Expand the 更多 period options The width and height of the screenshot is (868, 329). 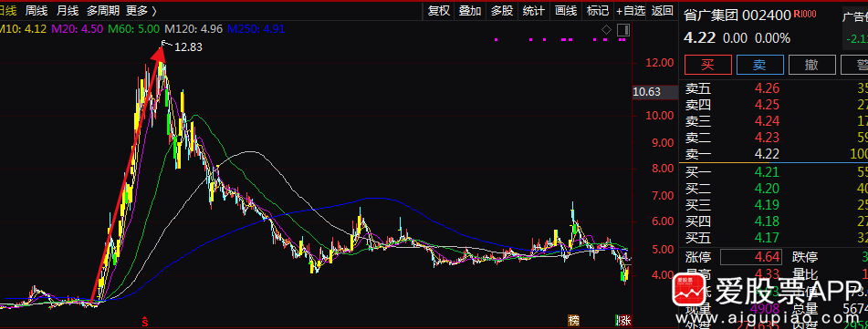[141, 10]
